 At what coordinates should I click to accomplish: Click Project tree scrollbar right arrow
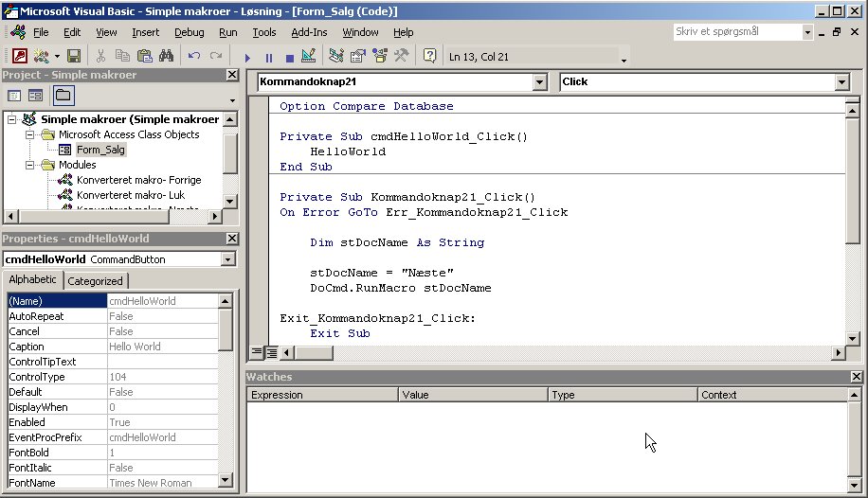tap(215, 217)
